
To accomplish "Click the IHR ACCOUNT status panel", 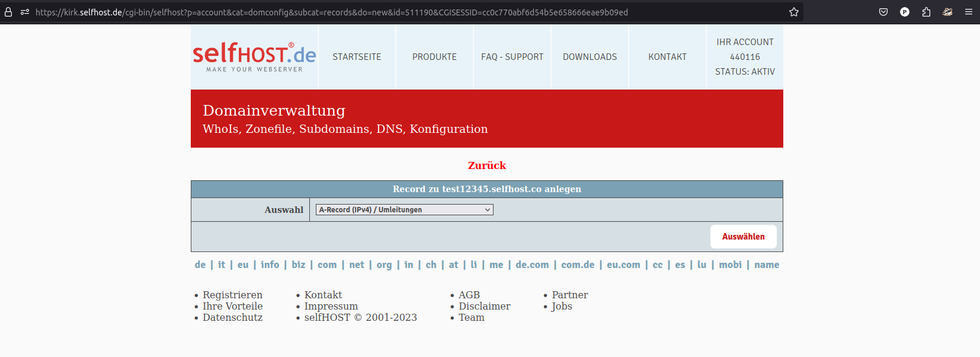I will coord(745,57).
